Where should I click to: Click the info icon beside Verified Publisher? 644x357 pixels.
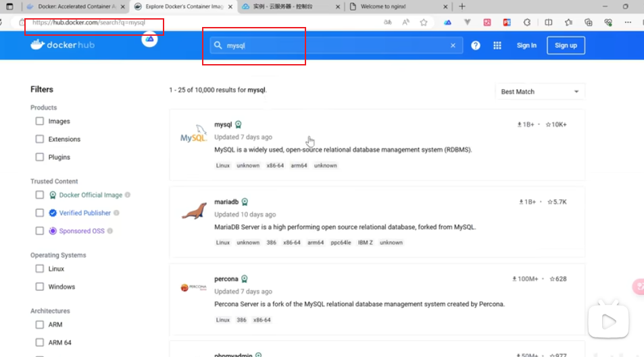[x=117, y=213]
